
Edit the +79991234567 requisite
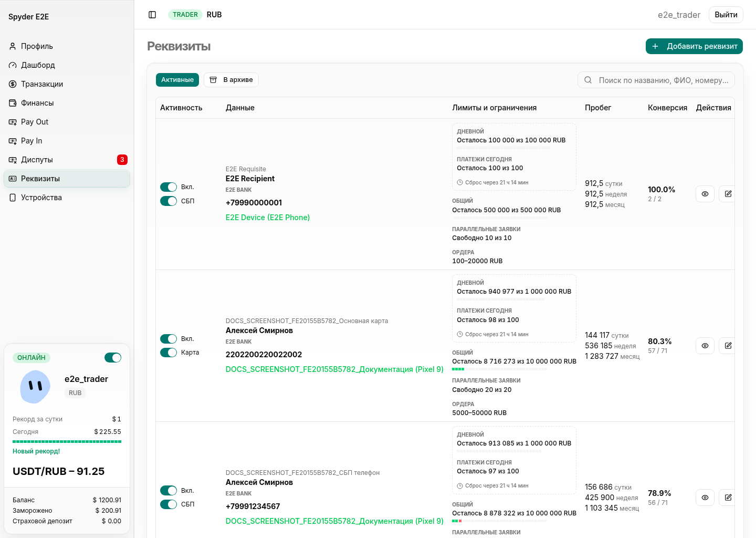click(727, 498)
